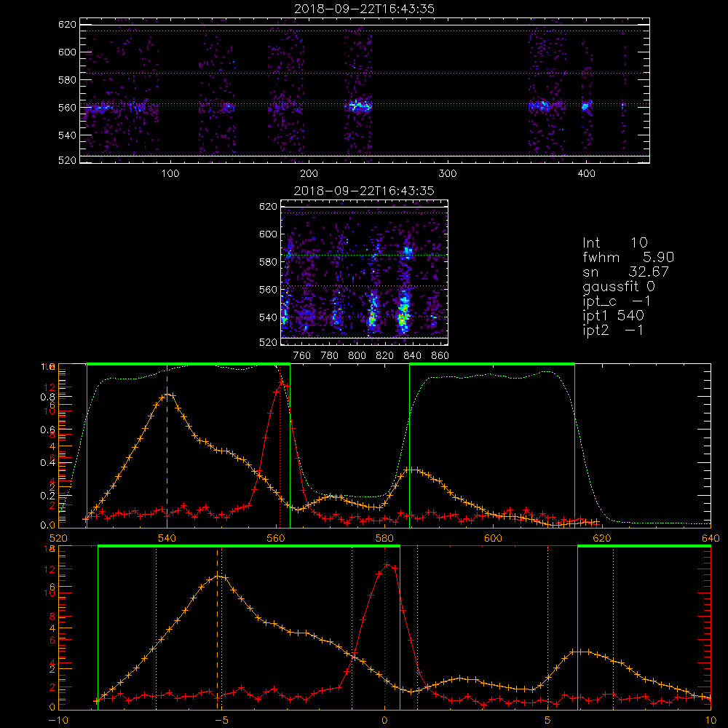Click x-axis label 800 under the middle image
Viewport: 728px width, 728px height.
tap(357, 356)
